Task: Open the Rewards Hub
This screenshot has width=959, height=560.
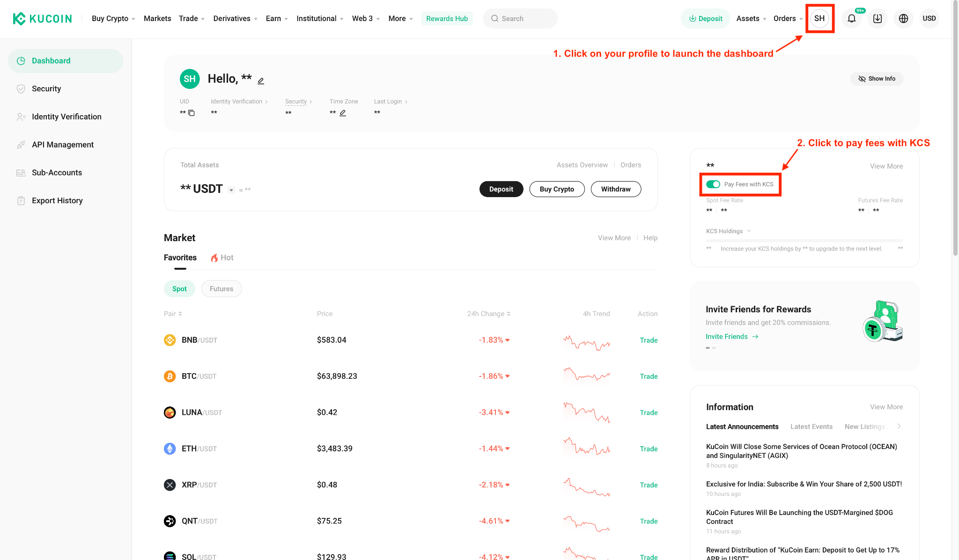Action: point(447,19)
